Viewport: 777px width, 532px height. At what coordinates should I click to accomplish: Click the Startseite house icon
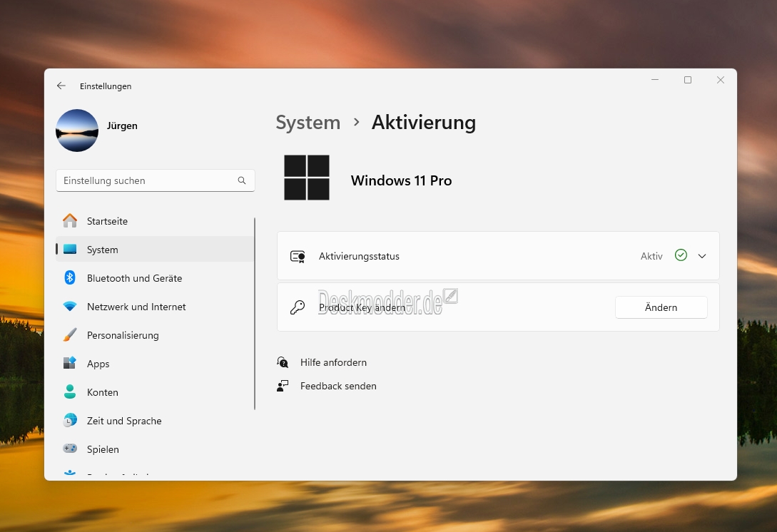point(70,220)
